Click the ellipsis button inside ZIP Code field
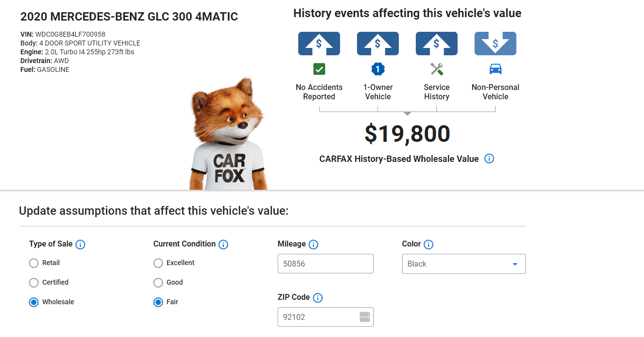This screenshot has height=337, width=644. tap(364, 316)
